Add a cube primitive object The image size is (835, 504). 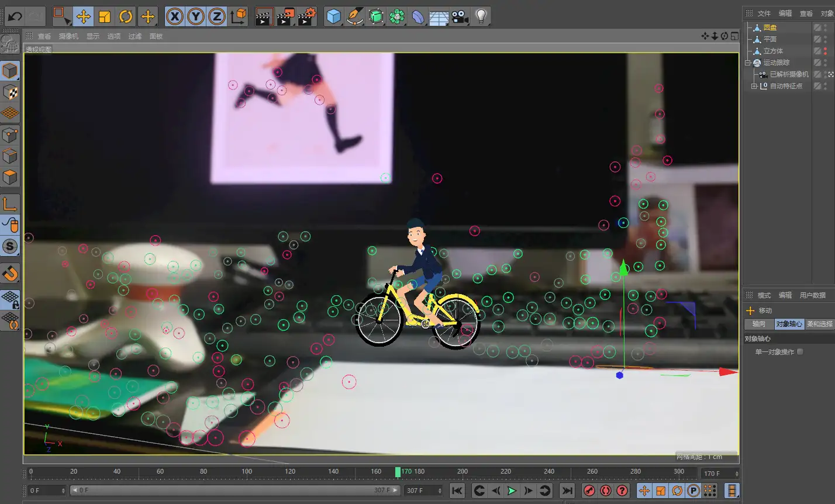coord(334,16)
